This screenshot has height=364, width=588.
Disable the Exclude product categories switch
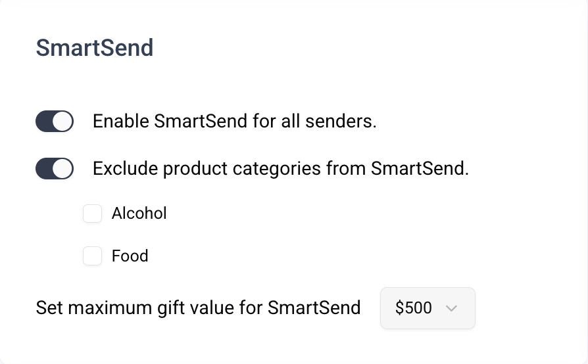click(55, 168)
